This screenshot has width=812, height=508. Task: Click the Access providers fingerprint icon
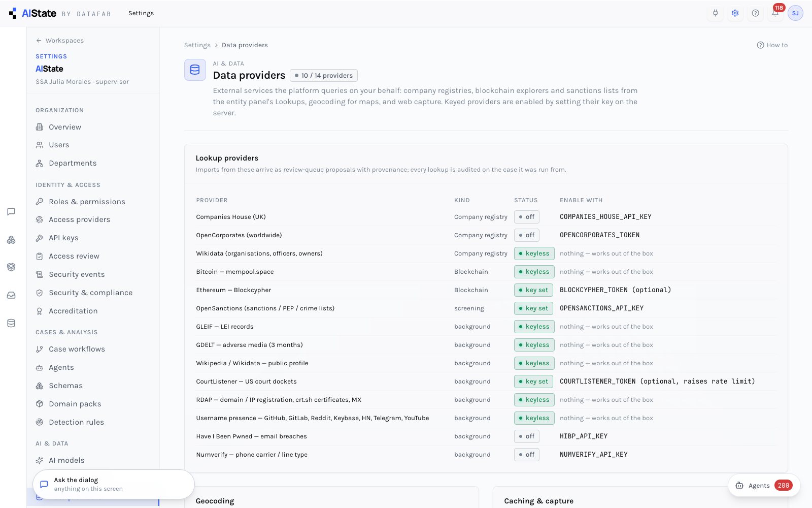click(40, 220)
